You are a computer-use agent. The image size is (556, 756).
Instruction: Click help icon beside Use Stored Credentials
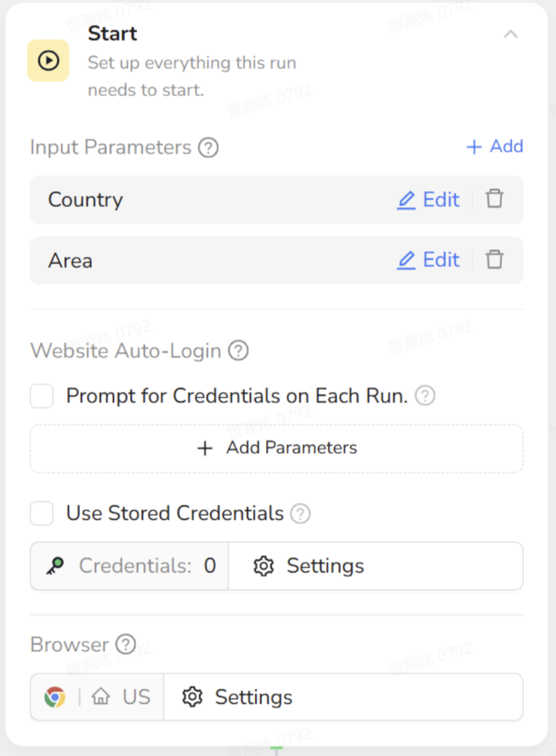pos(300,514)
